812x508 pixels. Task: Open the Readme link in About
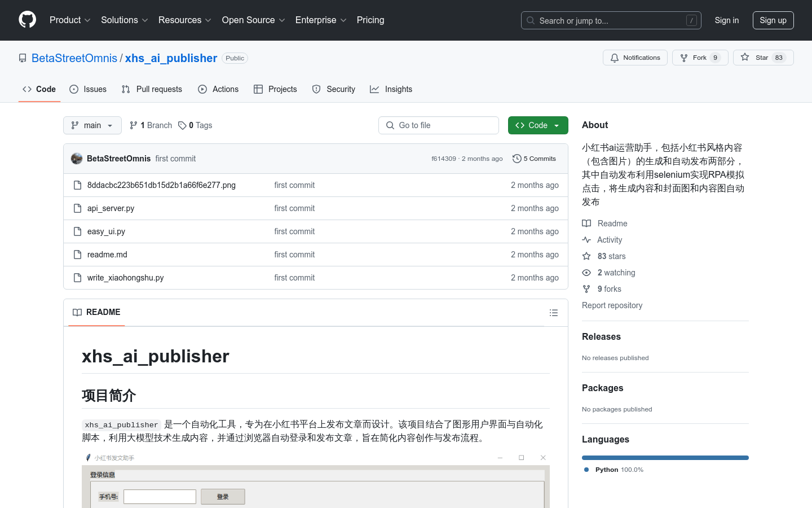point(604,224)
